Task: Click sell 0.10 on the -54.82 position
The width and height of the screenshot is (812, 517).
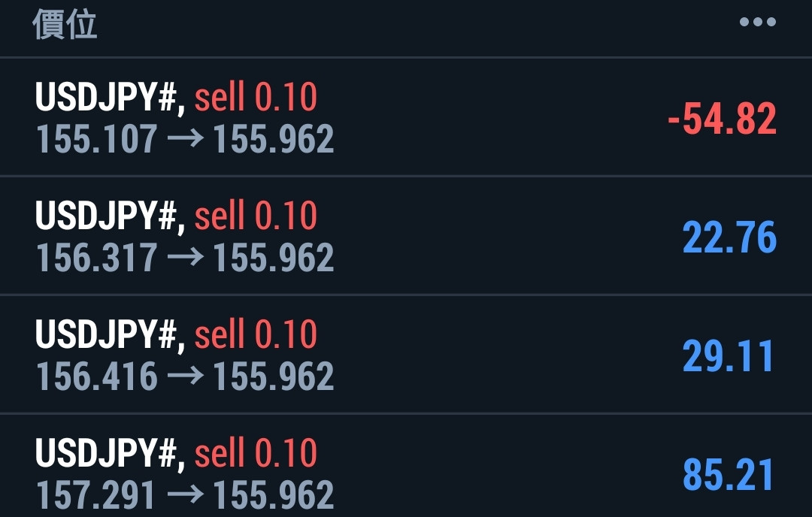Action: coord(256,98)
